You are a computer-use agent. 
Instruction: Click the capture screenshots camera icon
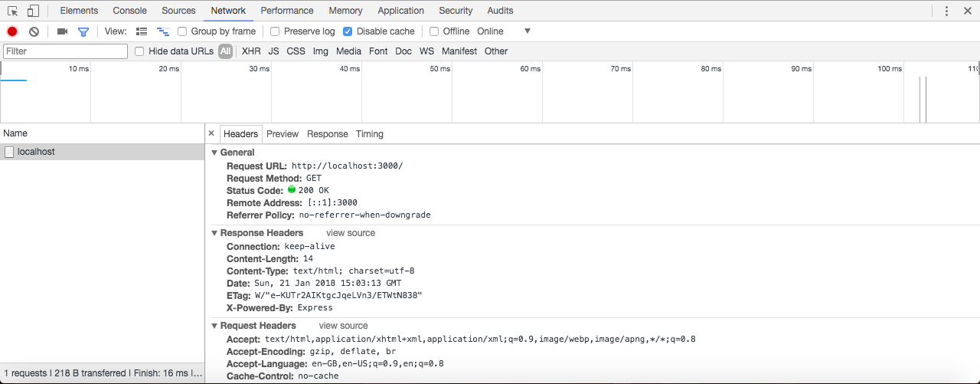tap(63, 31)
